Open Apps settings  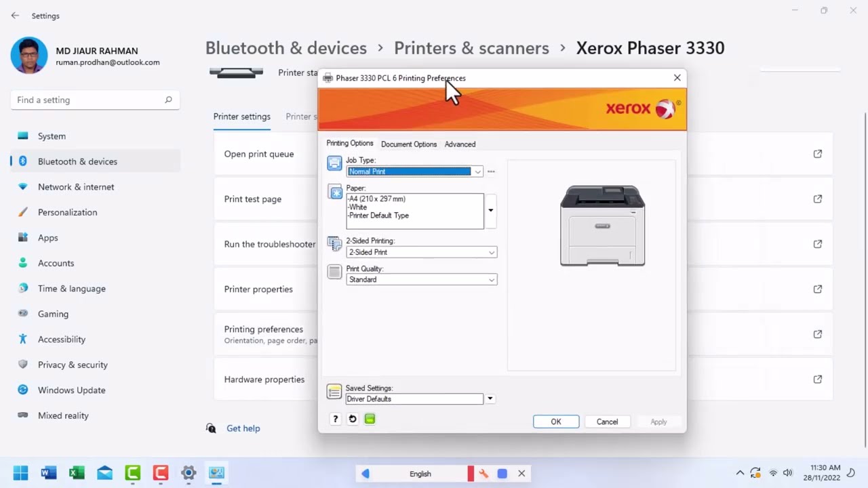95,238
